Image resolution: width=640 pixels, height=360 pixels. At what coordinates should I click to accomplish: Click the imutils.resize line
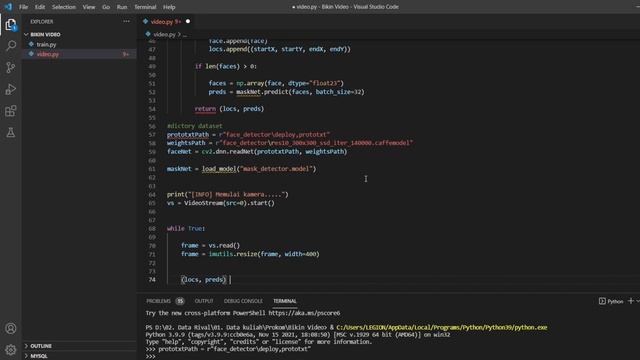250,254
